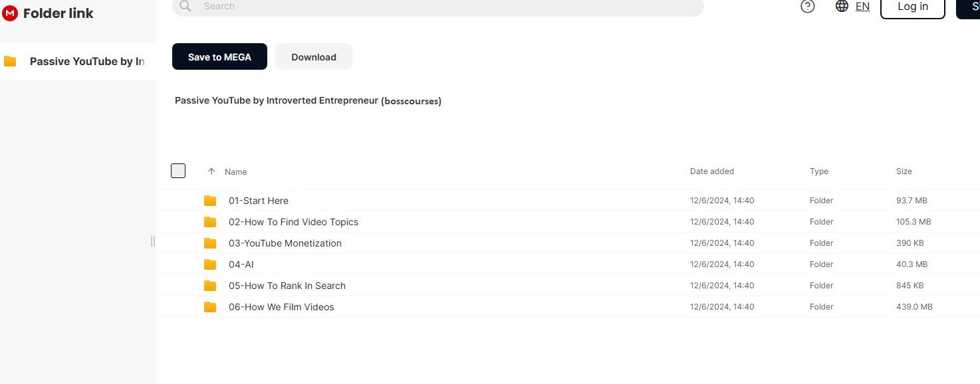Toggle the sort direction arrow beside Name
This screenshot has height=384, width=980.
point(211,171)
